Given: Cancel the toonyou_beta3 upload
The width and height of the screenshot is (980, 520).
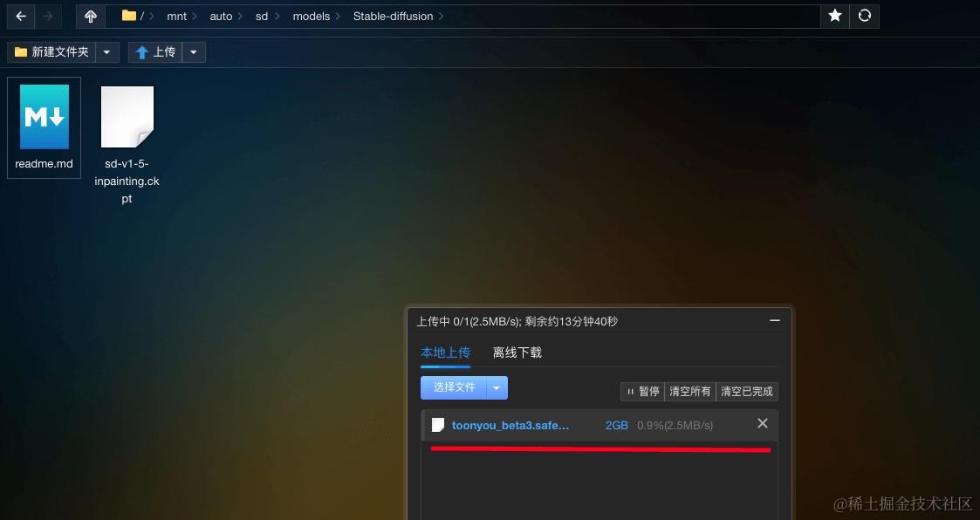Looking at the screenshot, I should [763, 423].
